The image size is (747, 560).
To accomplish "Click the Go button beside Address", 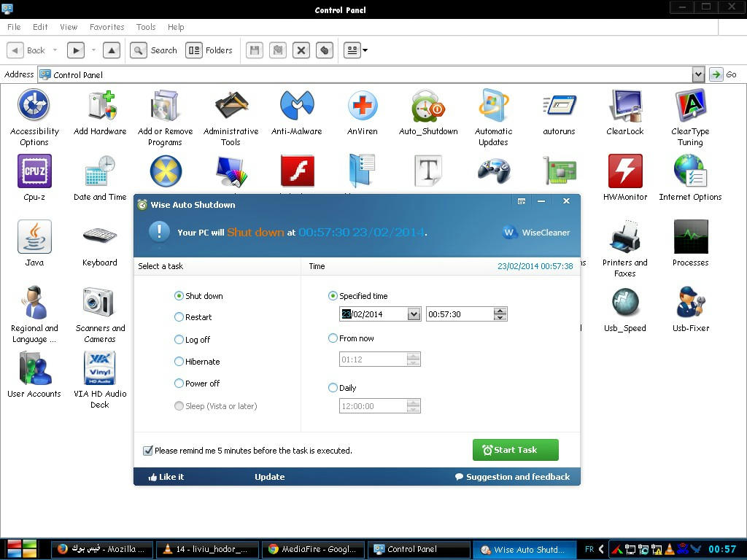I will click(x=723, y=74).
